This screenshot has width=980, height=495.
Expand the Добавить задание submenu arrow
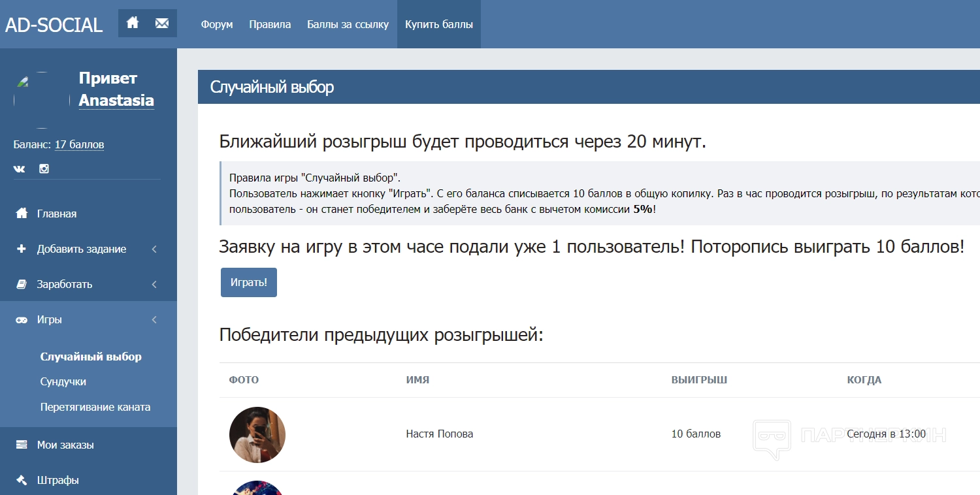154,249
